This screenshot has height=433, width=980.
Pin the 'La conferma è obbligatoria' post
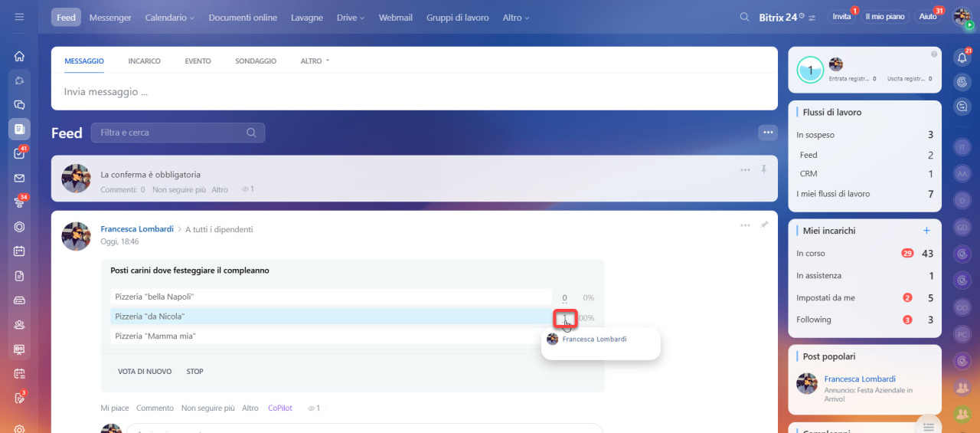point(763,169)
